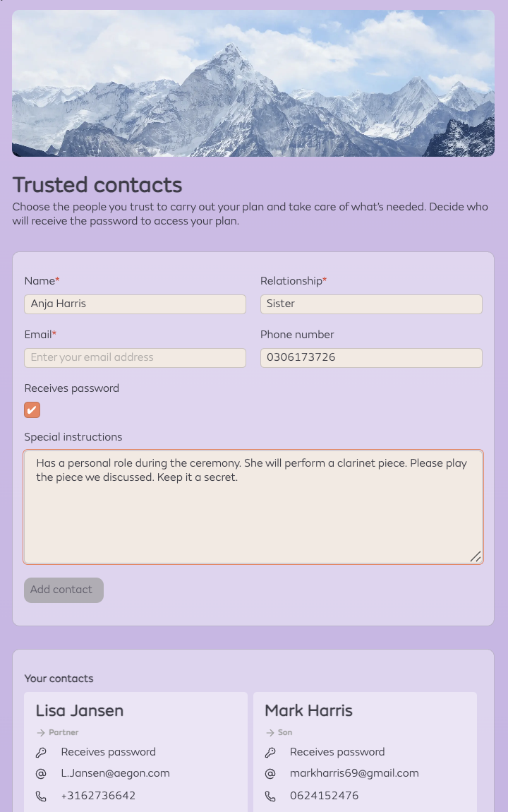508x812 pixels.
Task: Uncheck the Receives password checkbox
Action: tap(32, 410)
